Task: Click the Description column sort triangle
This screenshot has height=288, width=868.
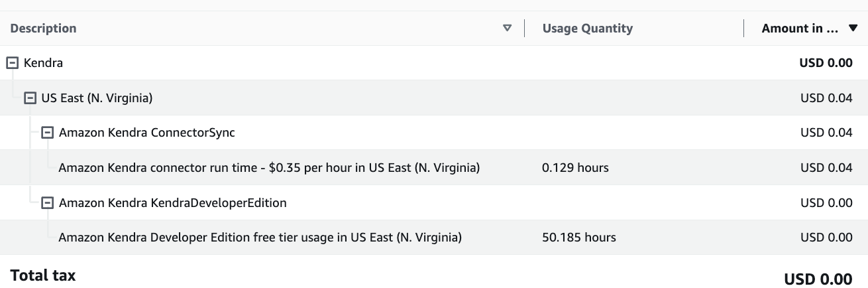Action: pos(508,28)
